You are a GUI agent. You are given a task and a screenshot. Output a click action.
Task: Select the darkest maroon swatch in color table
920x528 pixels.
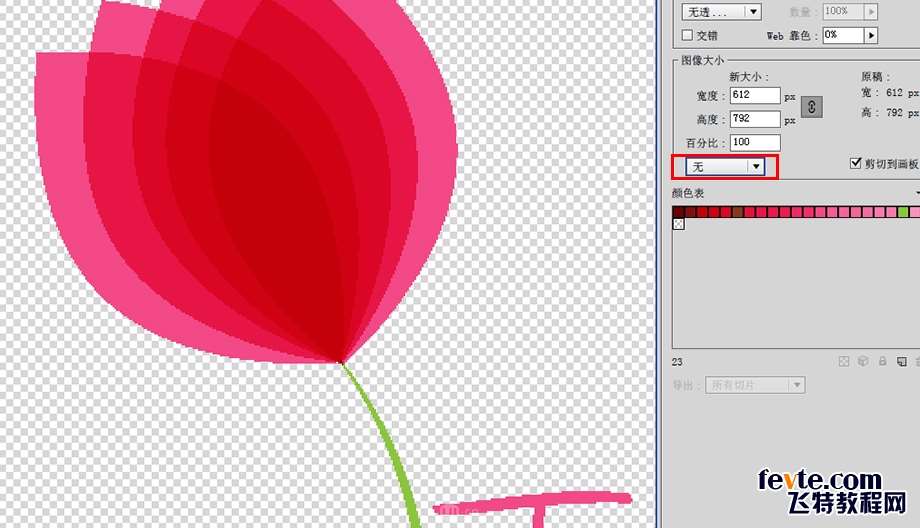678,212
